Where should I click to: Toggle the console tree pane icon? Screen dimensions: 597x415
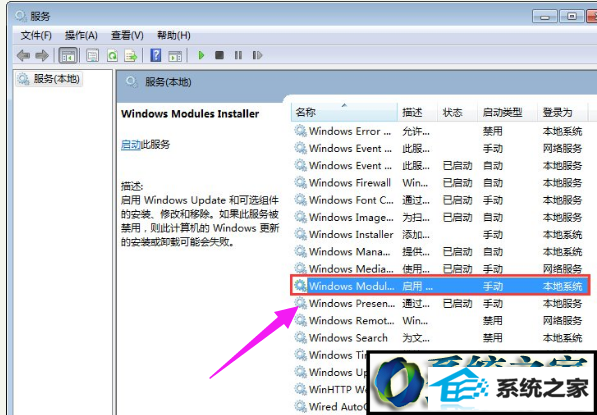click(68, 56)
